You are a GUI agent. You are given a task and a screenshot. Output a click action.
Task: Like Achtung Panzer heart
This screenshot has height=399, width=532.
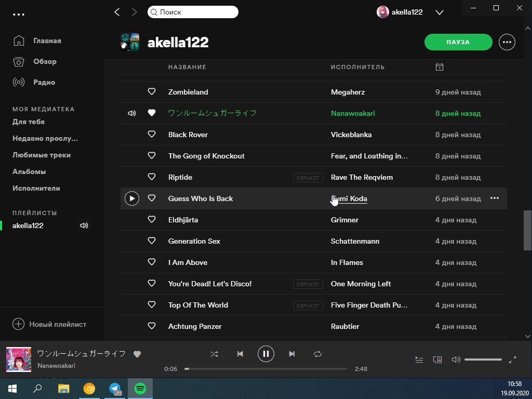[x=152, y=326]
